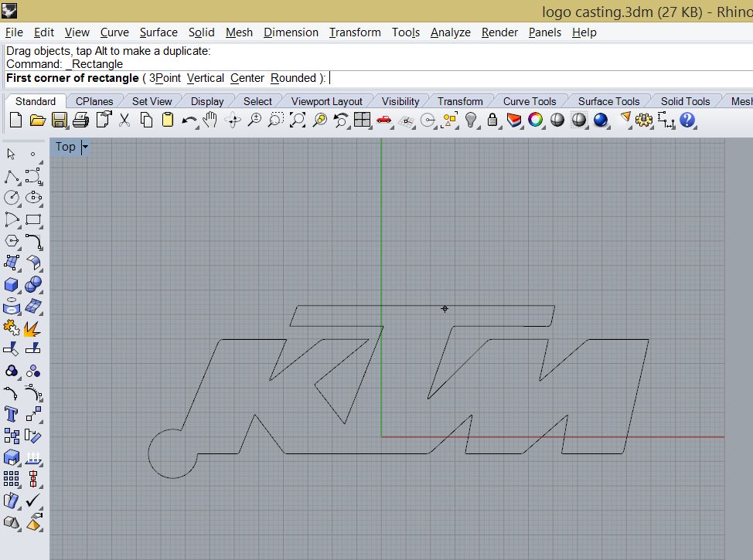This screenshot has height=560, width=753.
Task: Click the Layers stacked icon
Action: tap(514, 120)
